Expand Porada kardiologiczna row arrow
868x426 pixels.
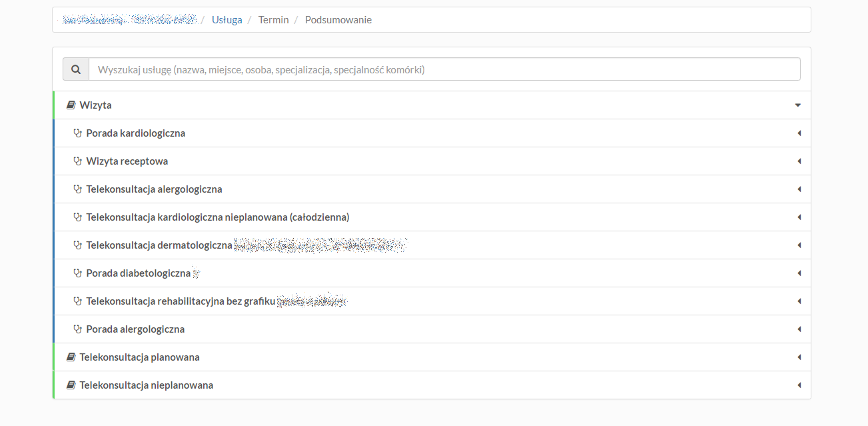[x=798, y=133]
